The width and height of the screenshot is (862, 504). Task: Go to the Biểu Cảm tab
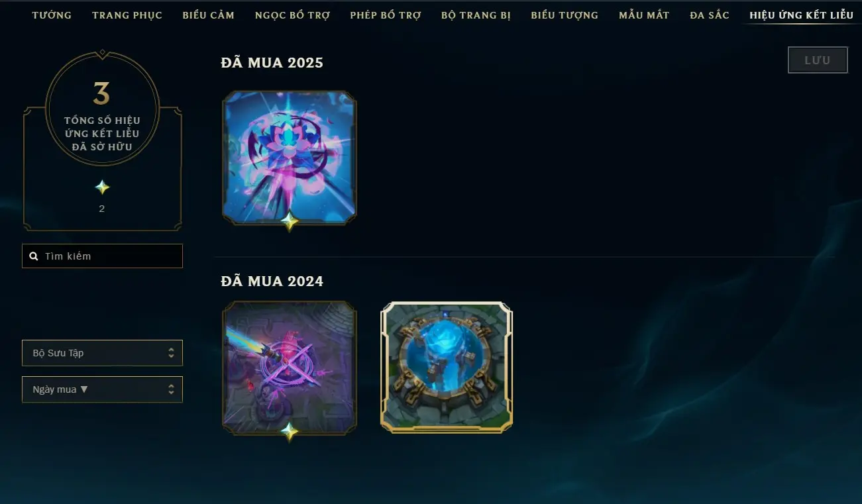209,15
